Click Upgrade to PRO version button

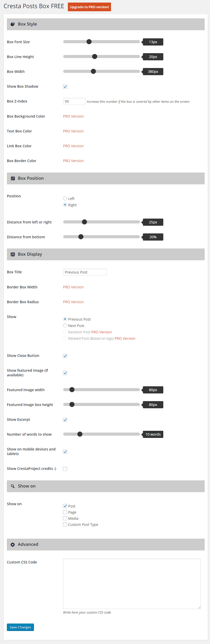click(x=89, y=7)
